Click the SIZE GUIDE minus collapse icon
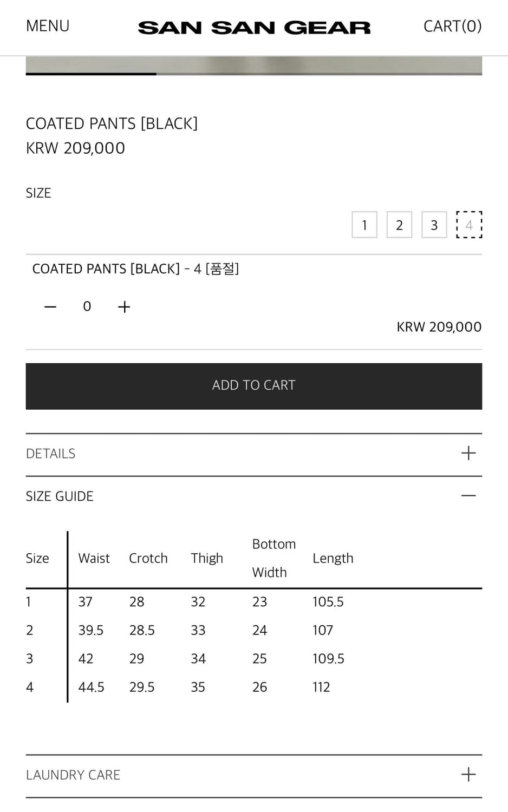This screenshot has width=508, height=812. [468, 495]
